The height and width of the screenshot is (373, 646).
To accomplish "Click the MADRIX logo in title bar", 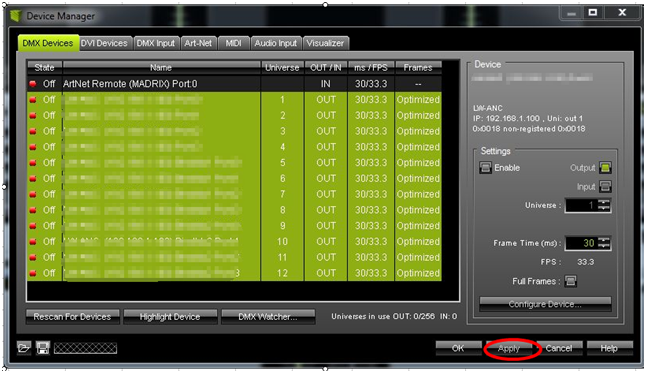I will [x=16, y=16].
